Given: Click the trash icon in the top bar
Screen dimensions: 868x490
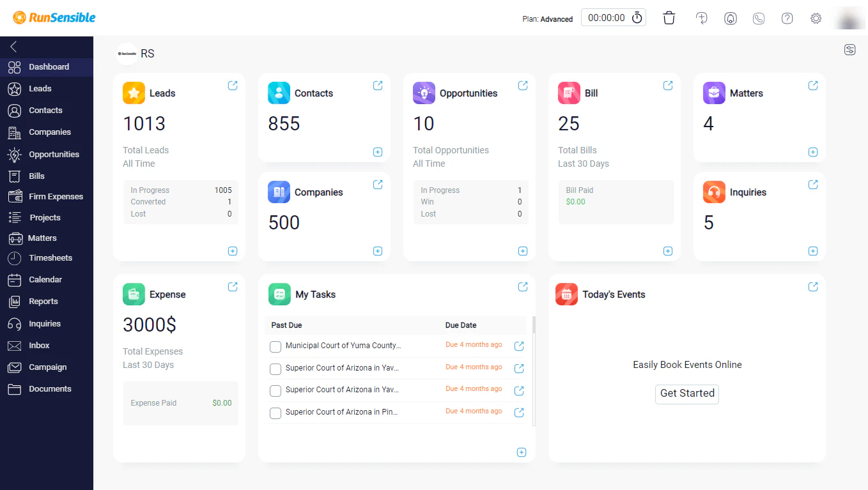Looking at the screenshot, I should pyautogui.click(x=669, y=18).
